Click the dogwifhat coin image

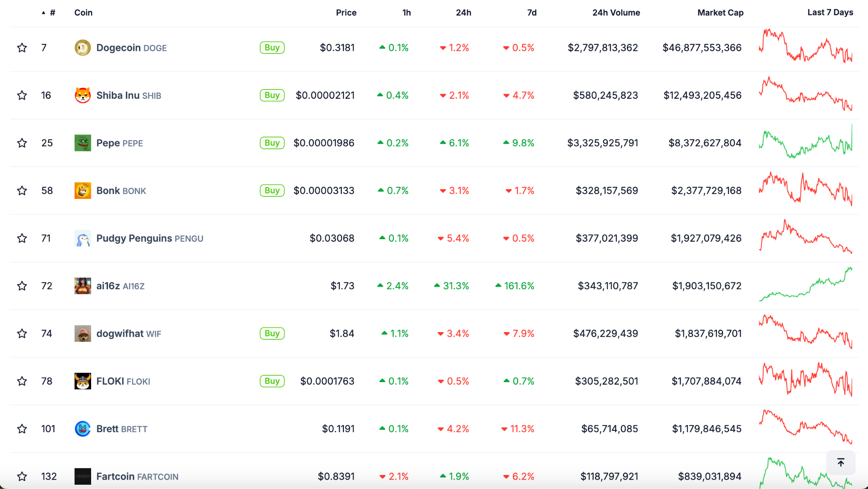pos(83,334)
